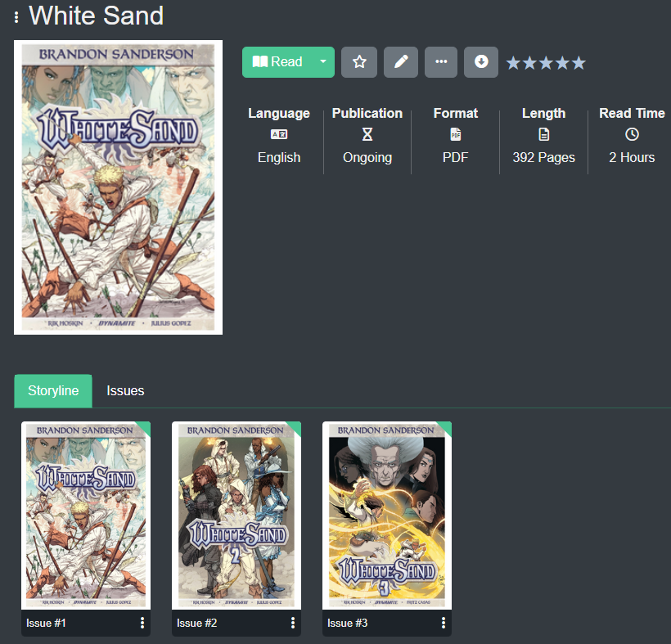Click the 2 Hours read time value

point(632,157)
